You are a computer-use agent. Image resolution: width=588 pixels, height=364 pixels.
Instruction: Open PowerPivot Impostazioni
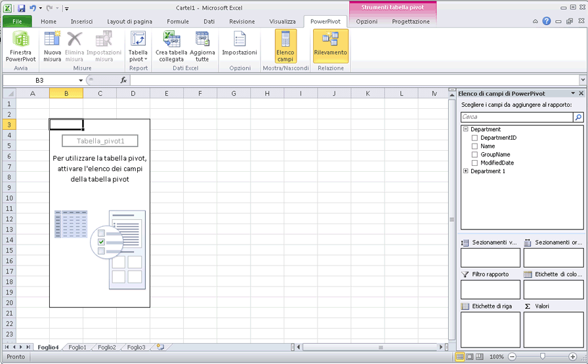coord(240,43)
